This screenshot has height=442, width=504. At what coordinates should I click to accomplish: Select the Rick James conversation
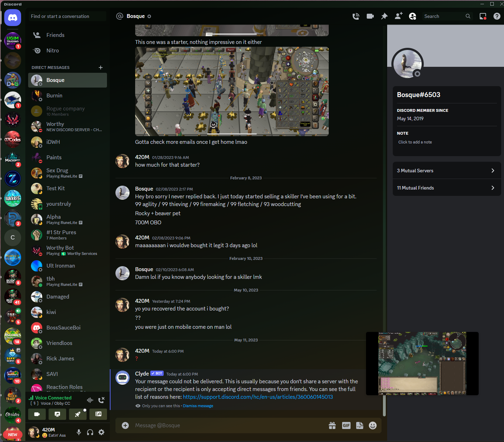click(68, 359)
